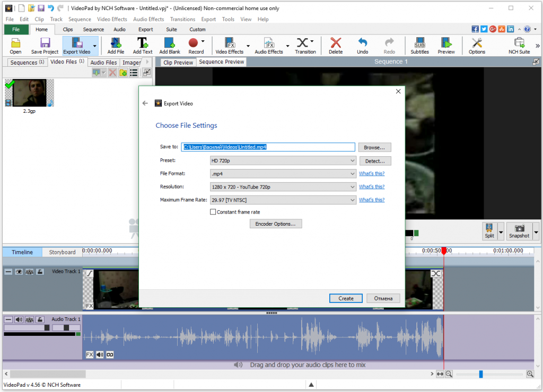Image resolution: width=543 pixels, height=392 pixels.
Task: Click the zoom-in magnifier on timeline
Action: tap(530, 373)
